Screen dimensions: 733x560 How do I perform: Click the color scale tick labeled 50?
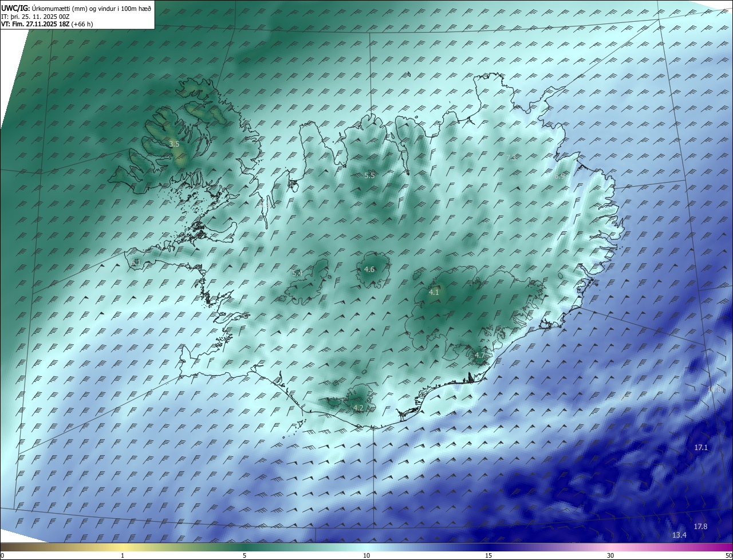(729, 555)
